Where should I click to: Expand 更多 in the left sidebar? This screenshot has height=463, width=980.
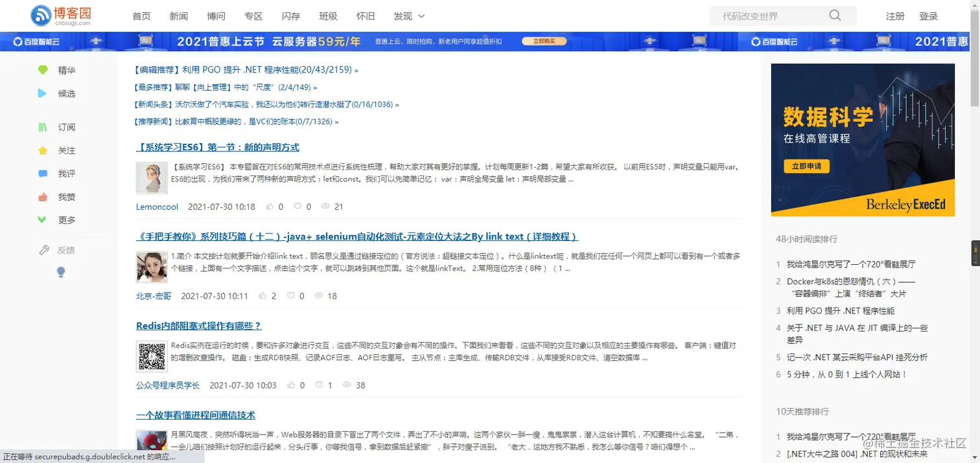(42, 220)
